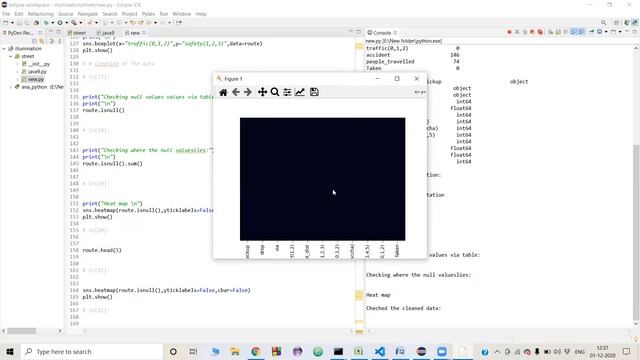Open the Window menu

(x=182, y=14)
